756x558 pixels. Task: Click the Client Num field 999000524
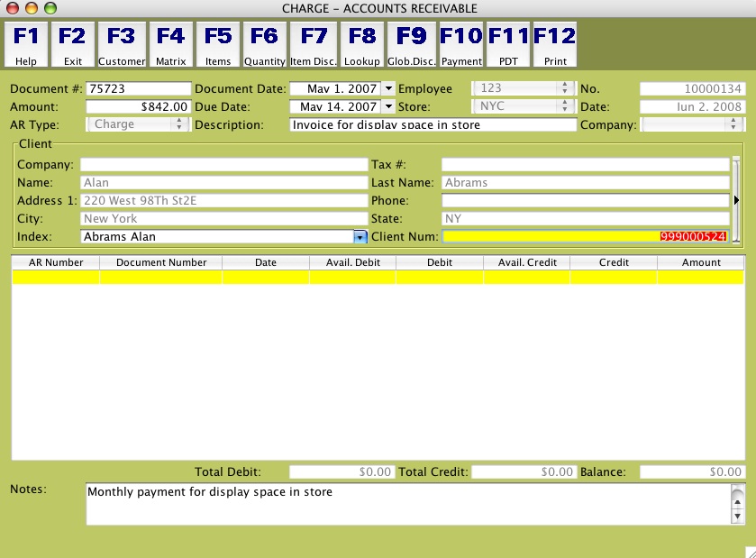point(586,236)
